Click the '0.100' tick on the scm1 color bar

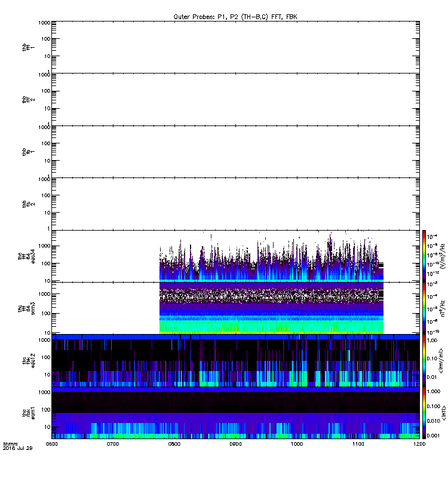[434, 406]
